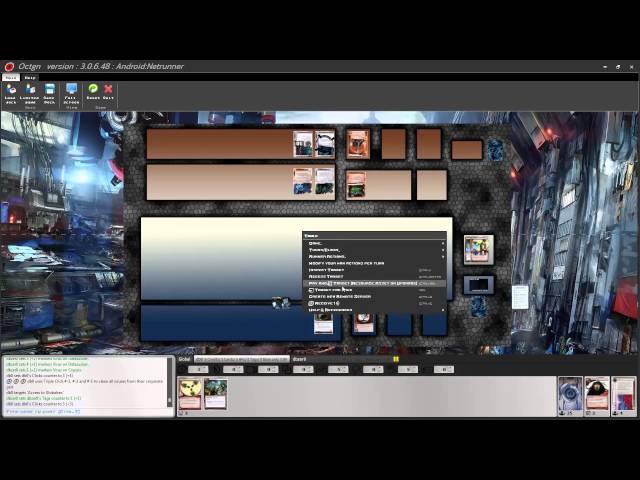Choose Access Target in context menu
Image resolution: width=640 pixels, height=480 pixels.
374,276
